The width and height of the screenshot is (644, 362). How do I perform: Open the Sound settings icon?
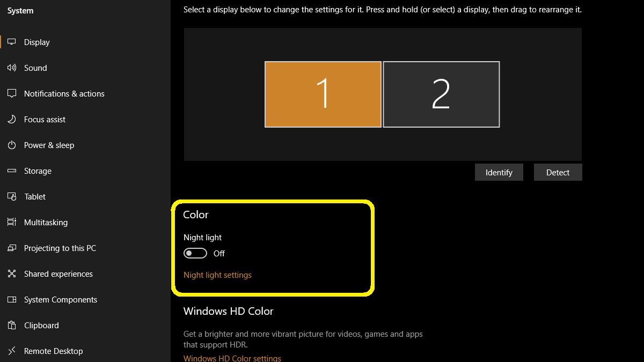[12, 68]
